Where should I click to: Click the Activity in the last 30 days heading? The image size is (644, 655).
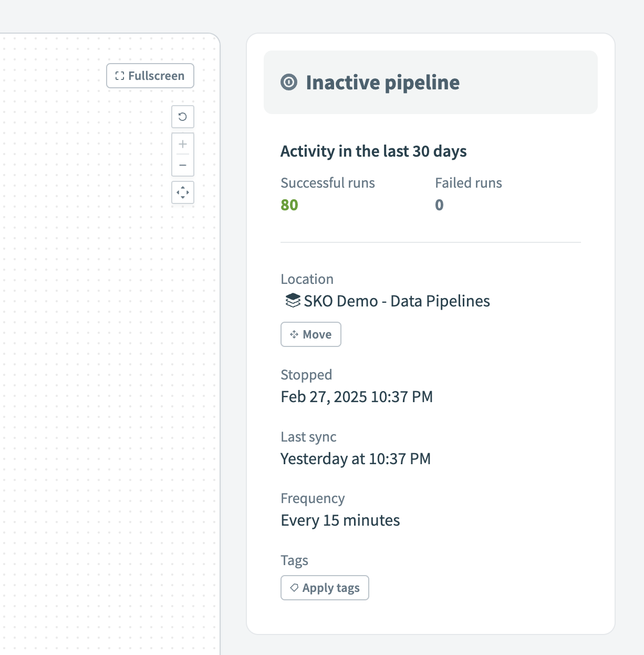coord(373,151)
